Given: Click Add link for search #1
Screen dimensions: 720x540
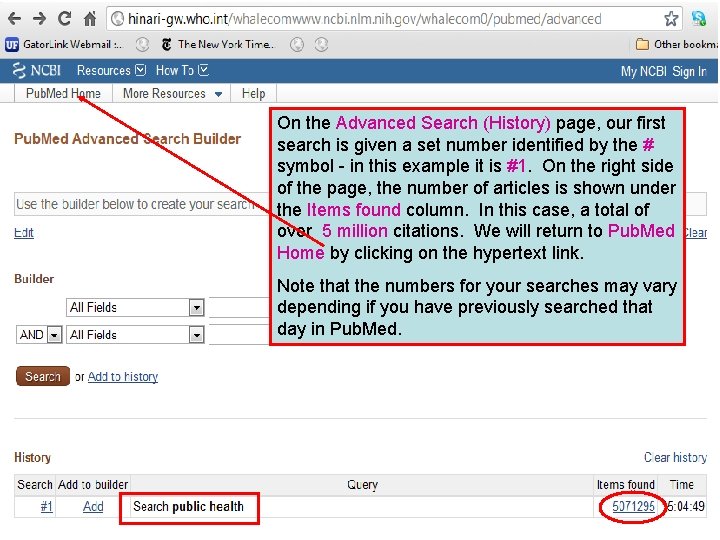Looking at the screenshot, I should [x=93, y=506].
